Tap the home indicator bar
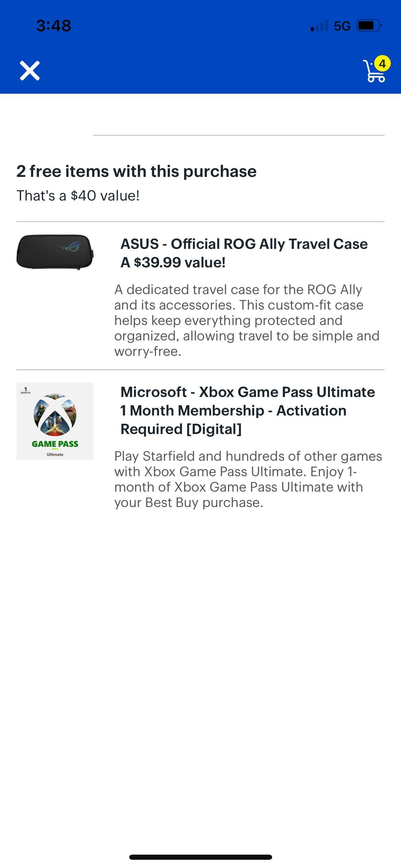 (200, 857)
